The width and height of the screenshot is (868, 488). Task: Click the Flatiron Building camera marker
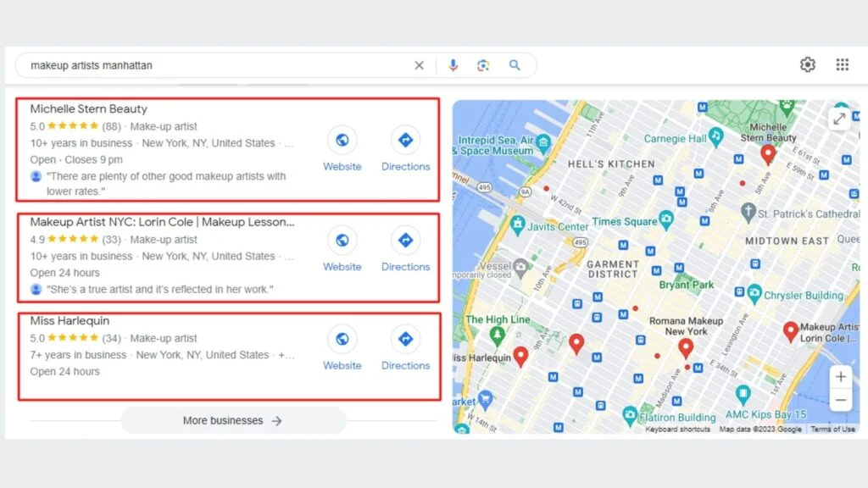pos(629,415)
